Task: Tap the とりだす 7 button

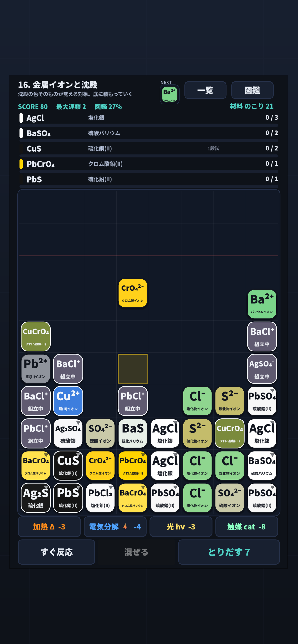Action: [229, 552]
